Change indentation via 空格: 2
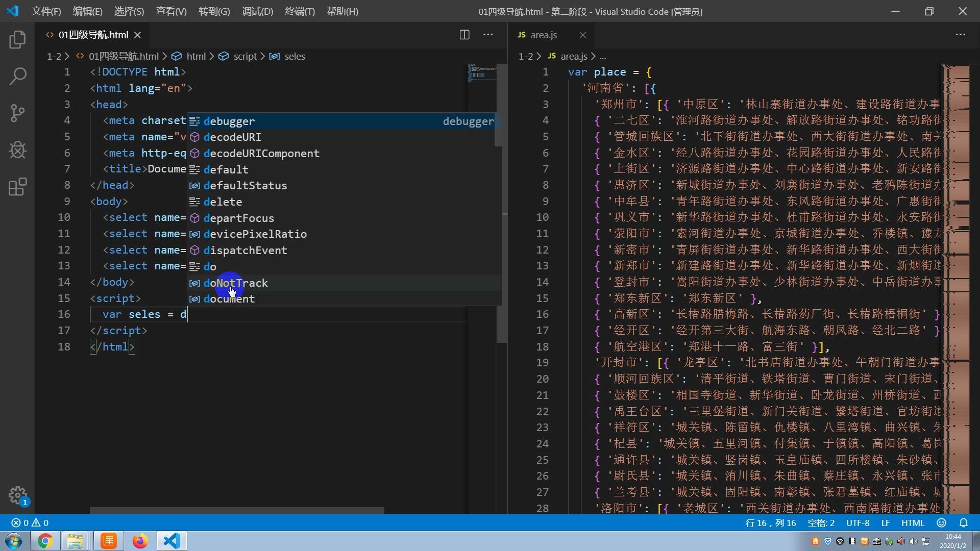Screen dimensions: 980x551 point(821,523)
